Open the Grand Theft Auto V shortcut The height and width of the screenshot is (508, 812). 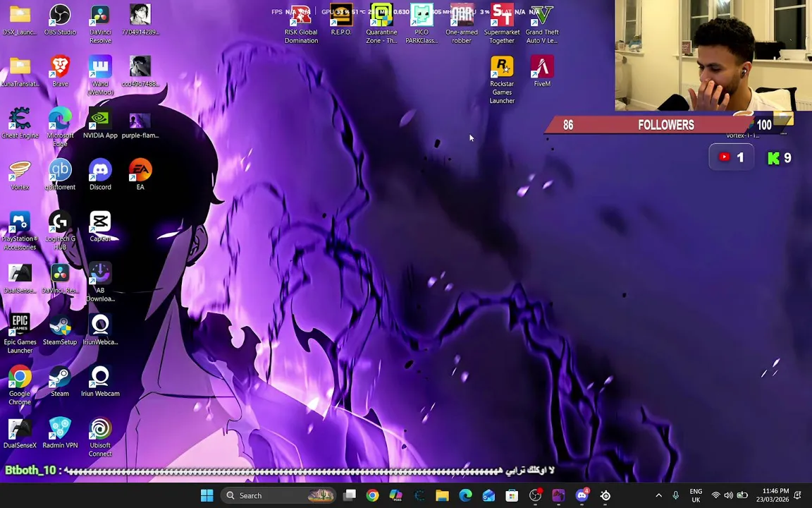[542, 24]
